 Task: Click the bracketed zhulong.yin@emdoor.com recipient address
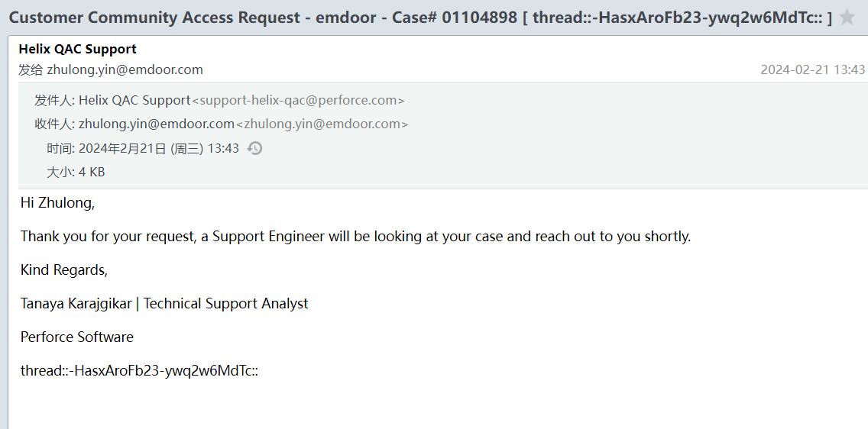(x=322, y=124)
